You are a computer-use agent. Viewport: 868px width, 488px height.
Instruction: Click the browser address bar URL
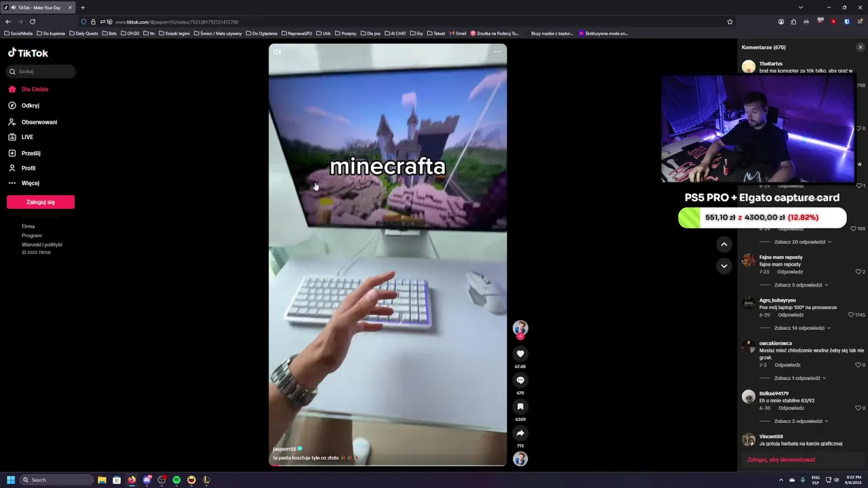click(x=176, y=22)
